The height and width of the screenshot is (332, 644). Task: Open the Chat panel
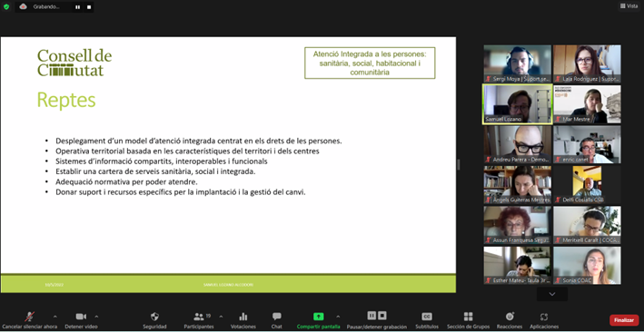click(x=277, y=317)
